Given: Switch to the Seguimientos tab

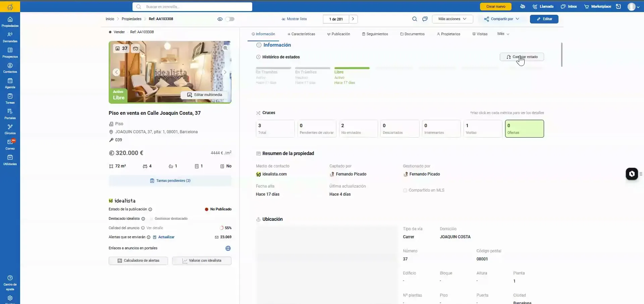Looking at the screenshot, I should [x=375, y=34].
